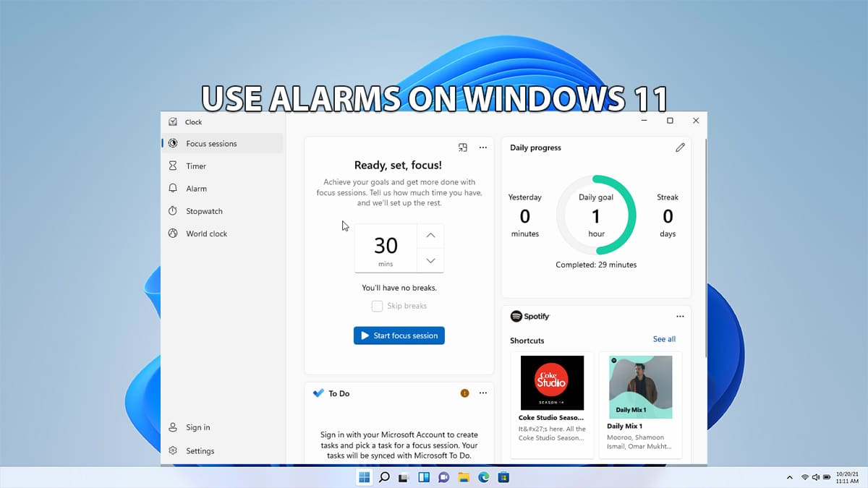
Task: Open the To Do card more options
Action: (483, 393)
